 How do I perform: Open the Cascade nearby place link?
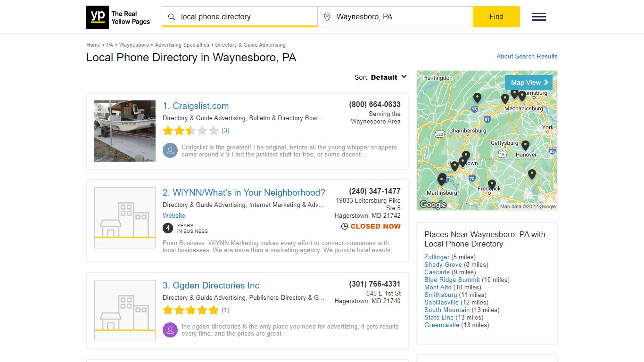[437, 272]
